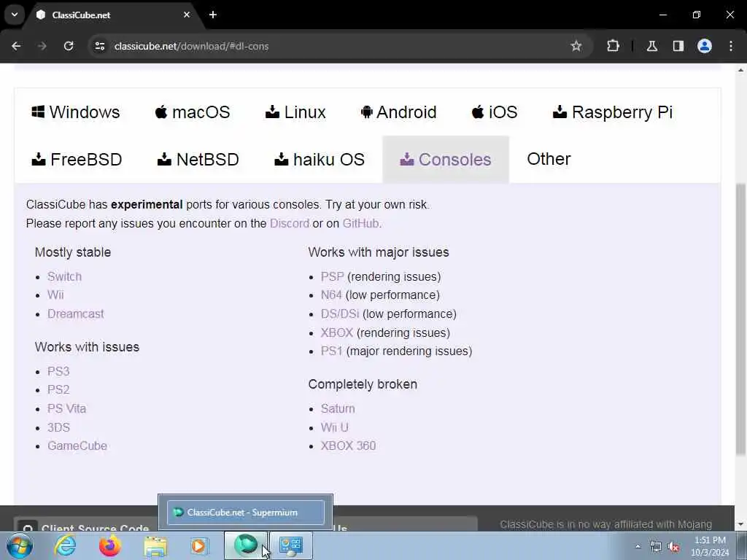Toggle the browser side panel icon
This screenshot has height=560, width=747.
678,46
